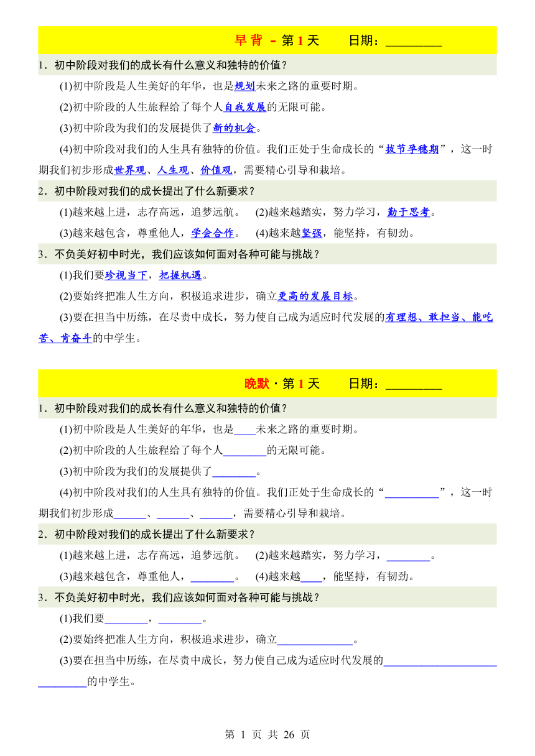Click the underlined phrase 学会合作
This screenshot has width=535, height=756.
pos(212,234)
